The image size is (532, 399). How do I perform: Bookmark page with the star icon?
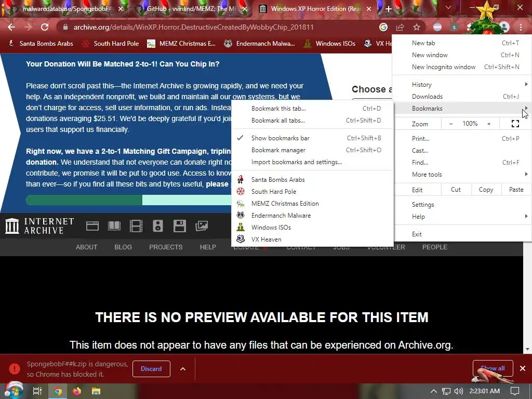pos(417,27)
